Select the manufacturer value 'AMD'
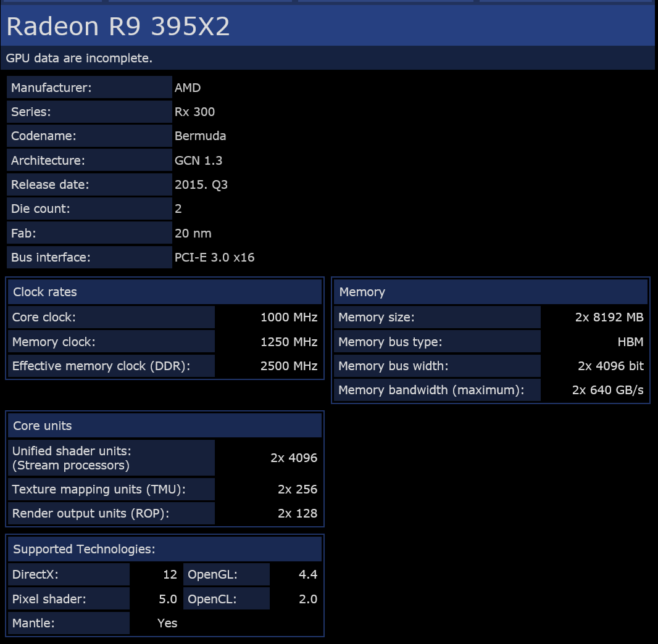The height and width of the screenshot is (644, 658). 188,88
